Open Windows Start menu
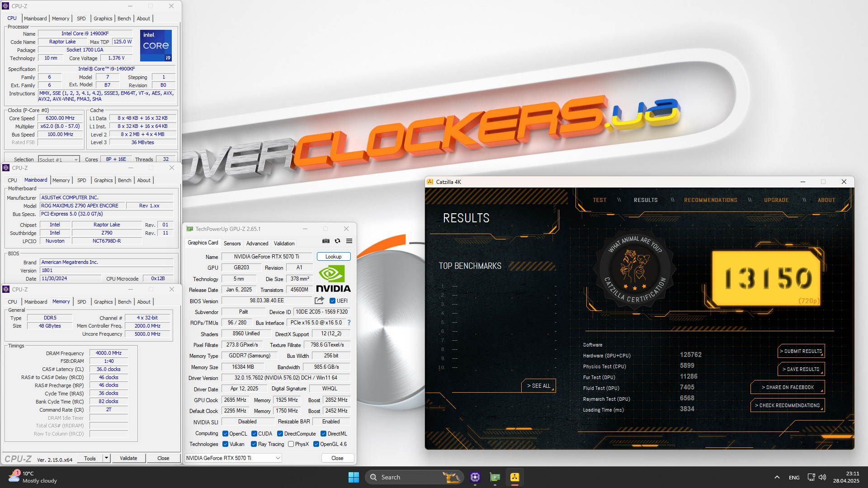The height and width of the screenshot is (488, 868). click(354, 477)
